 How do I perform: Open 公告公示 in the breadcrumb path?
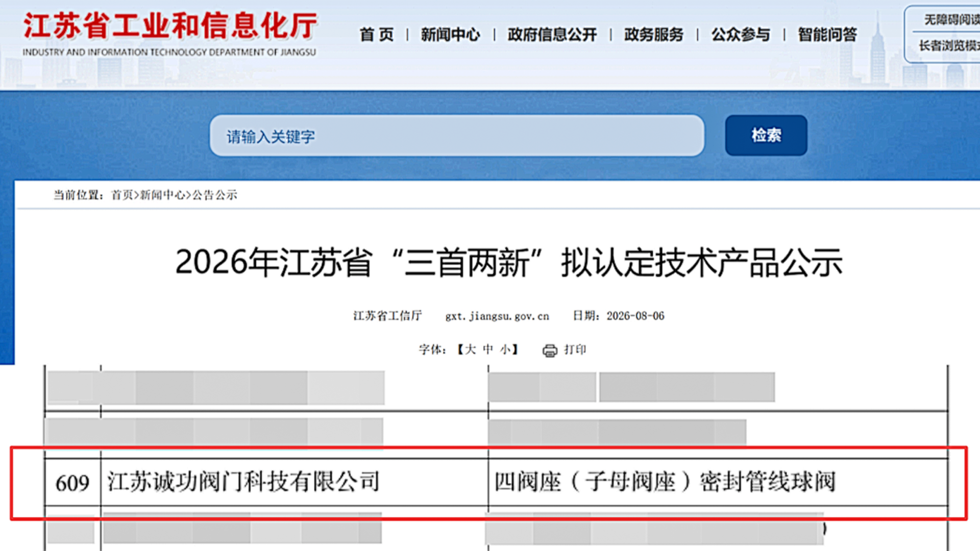(214, 195)
